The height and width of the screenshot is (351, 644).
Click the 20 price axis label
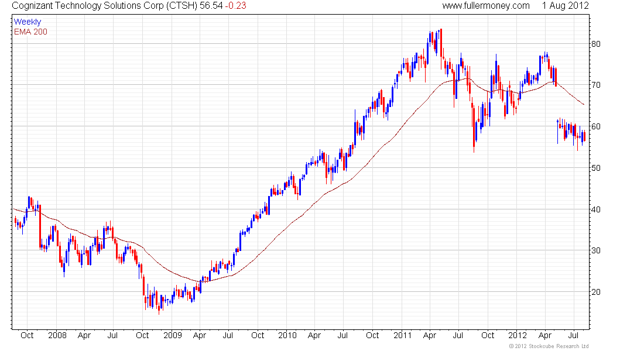coord(595,292)
